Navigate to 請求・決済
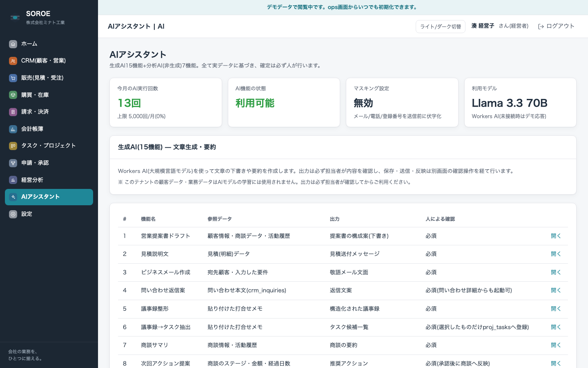 [x=49, y=112]
